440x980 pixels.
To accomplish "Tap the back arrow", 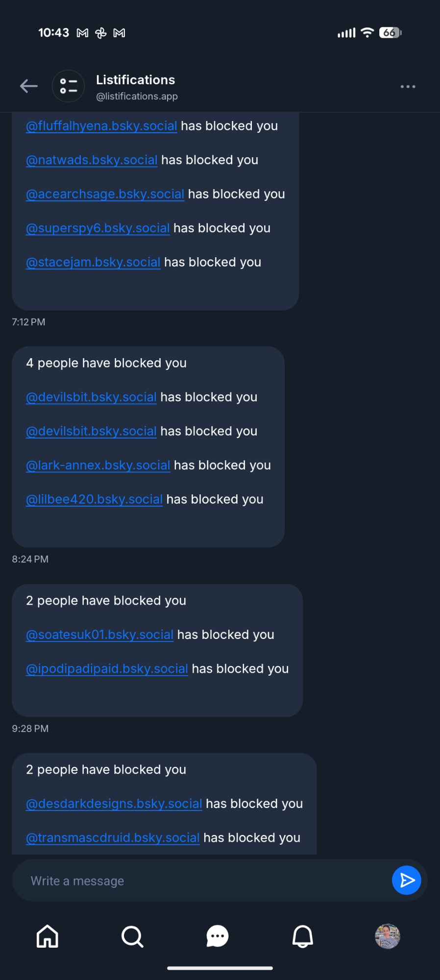I will point(29,86).
